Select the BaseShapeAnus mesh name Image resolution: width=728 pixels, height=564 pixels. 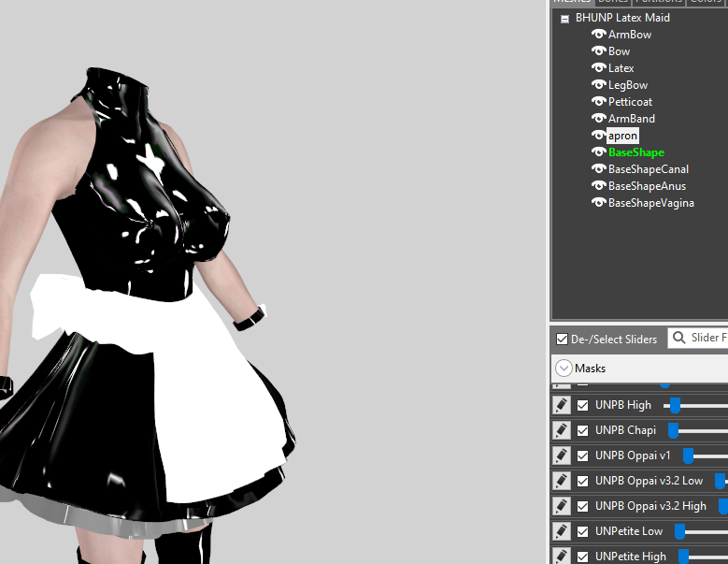pos(647,186)
